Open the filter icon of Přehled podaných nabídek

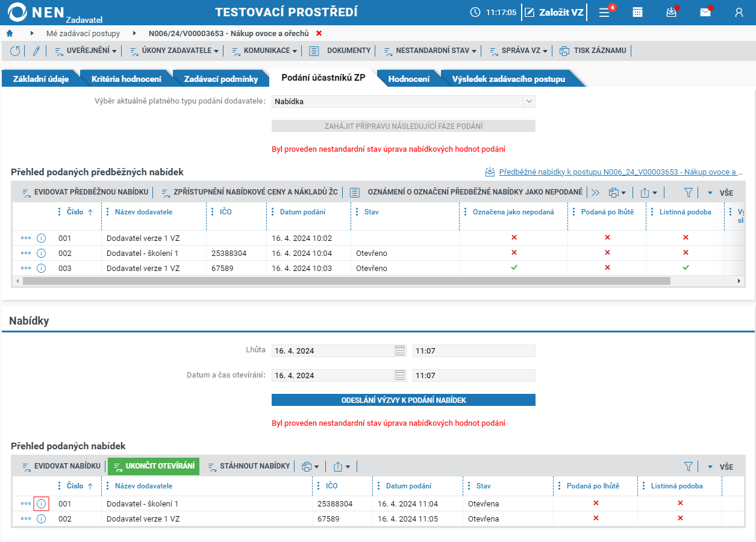pyautogui.click(x=689, y=466)
